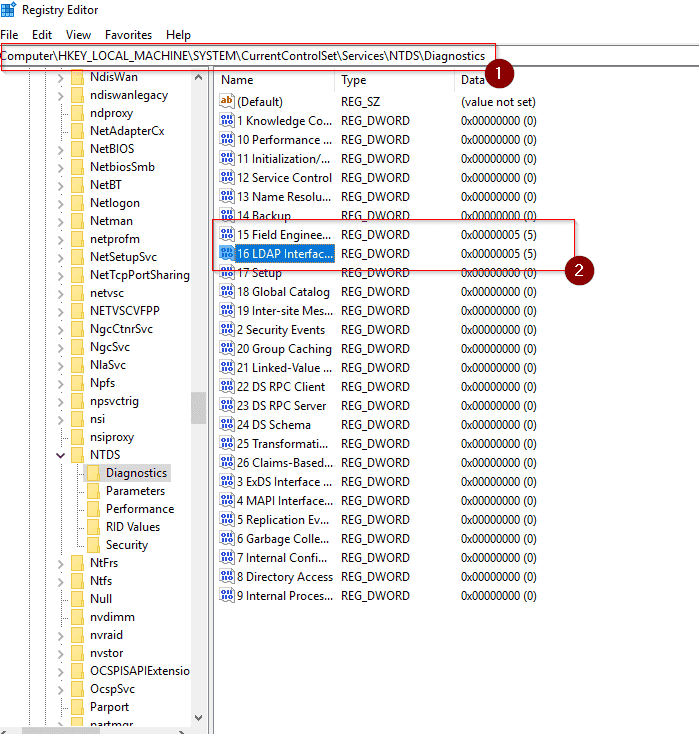The width and height of the screenshot is (699, 734).
Task: Open the Edit menu
Action: coord(41,35)
